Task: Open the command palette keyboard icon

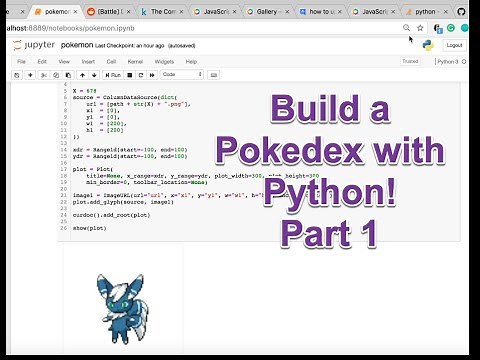Action: coord(214,75)
